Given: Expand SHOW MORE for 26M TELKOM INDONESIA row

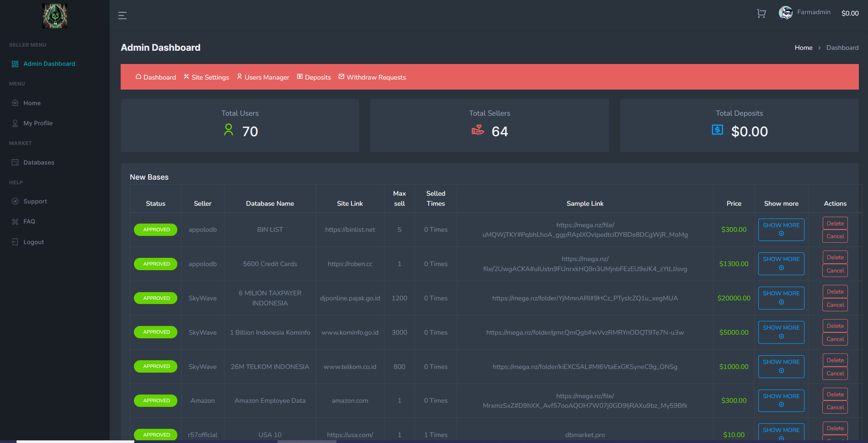Looking at the screenshot, I should coord(781,366).
